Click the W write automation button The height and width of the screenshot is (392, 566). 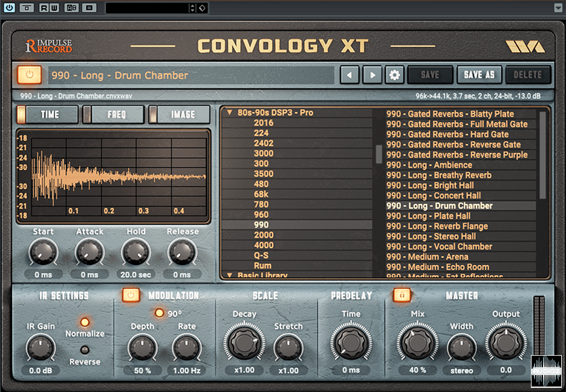click(x=54, y=7)
